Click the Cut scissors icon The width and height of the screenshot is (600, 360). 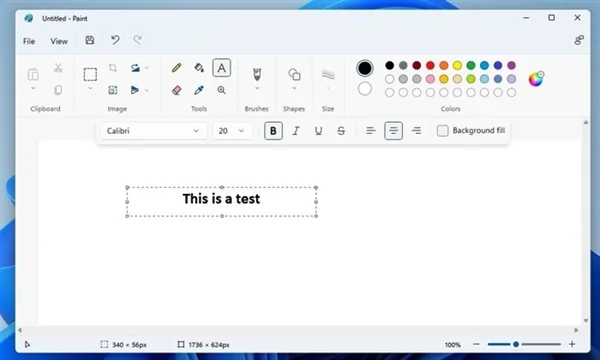pos(58,68)
